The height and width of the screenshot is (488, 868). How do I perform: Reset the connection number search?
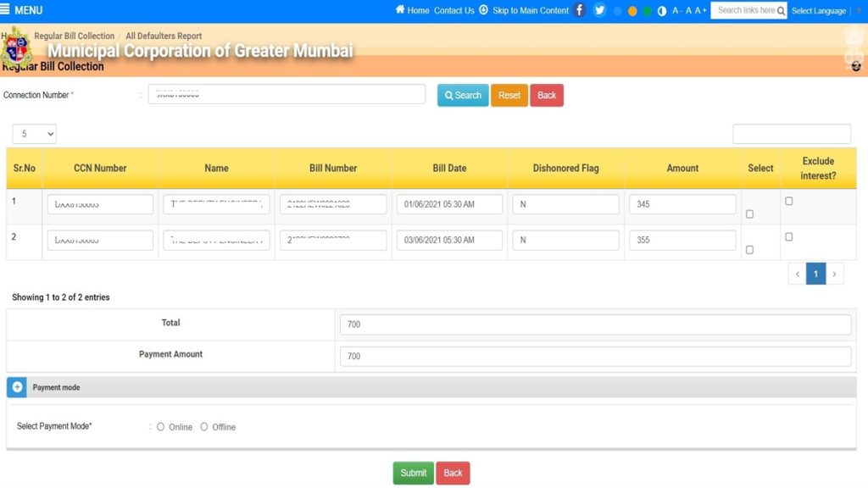pyautogui.click(x=509, y=95)
